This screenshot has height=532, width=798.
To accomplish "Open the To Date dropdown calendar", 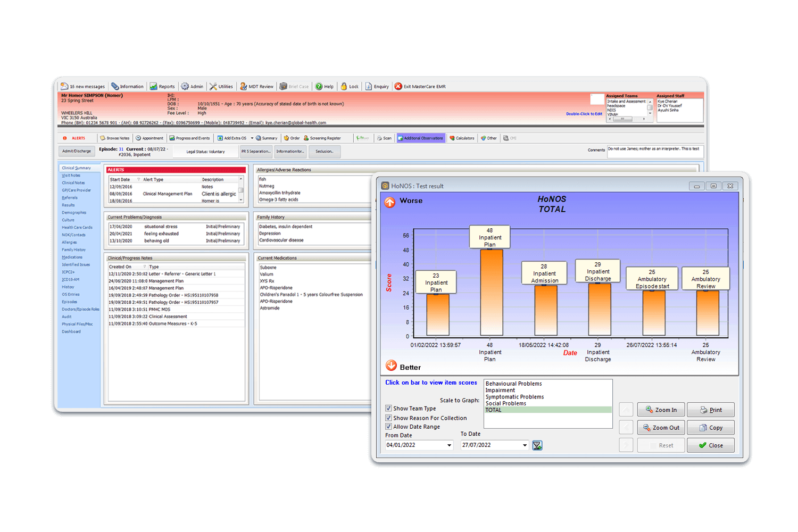I will pyautogui.click(x=524, y=445).
